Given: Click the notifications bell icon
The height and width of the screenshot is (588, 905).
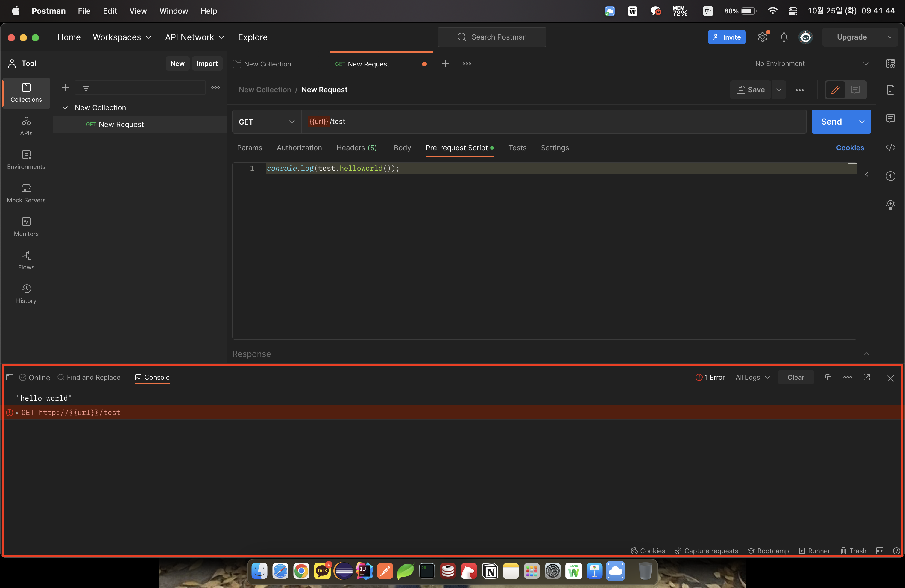Looking at the screenshot, I should click(x=784, y=37).
